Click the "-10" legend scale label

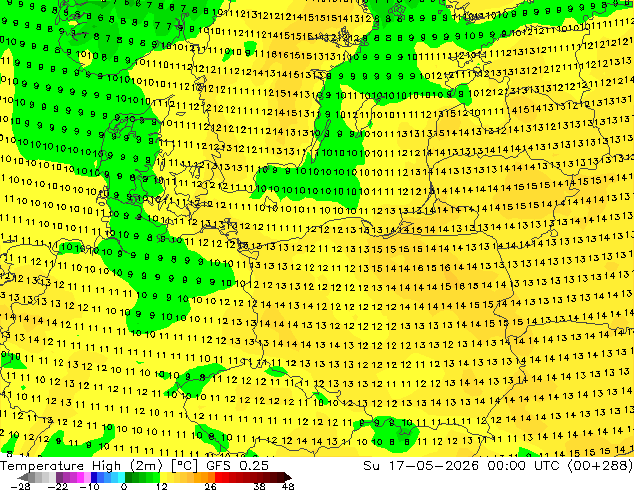[89, 486]
